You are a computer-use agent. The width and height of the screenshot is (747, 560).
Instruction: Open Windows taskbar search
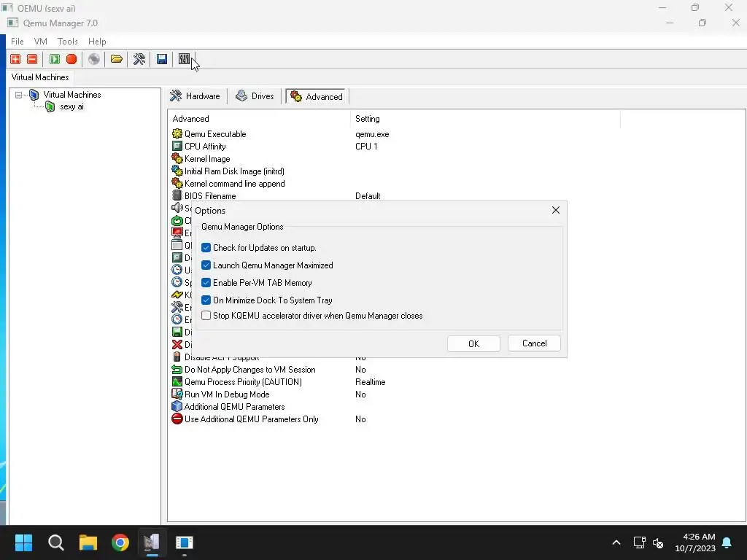55,542
